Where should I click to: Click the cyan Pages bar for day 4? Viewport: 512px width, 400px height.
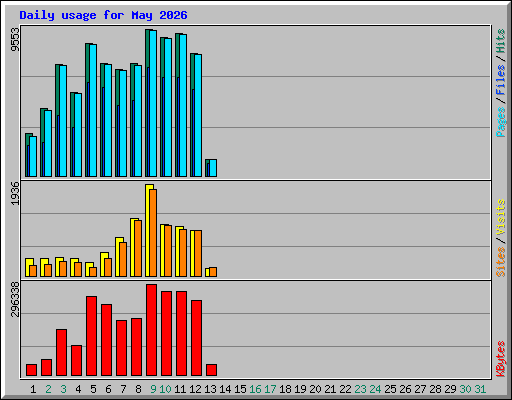click(78, 135)
